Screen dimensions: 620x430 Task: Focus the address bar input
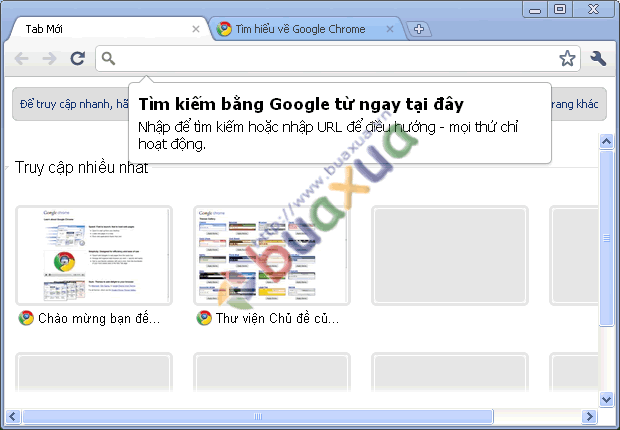click(336, 59)
